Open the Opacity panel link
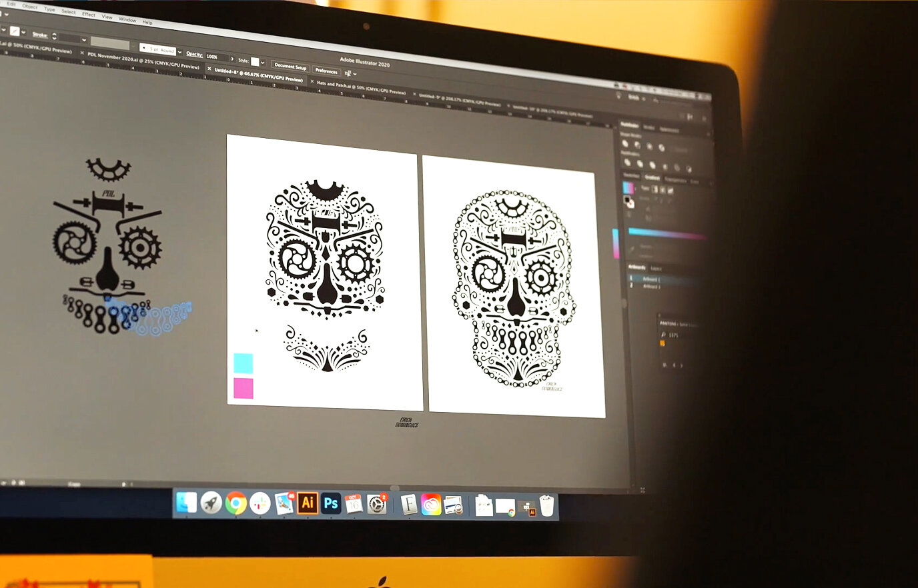Viewport: 918px width, 588px height. (194, 54)
